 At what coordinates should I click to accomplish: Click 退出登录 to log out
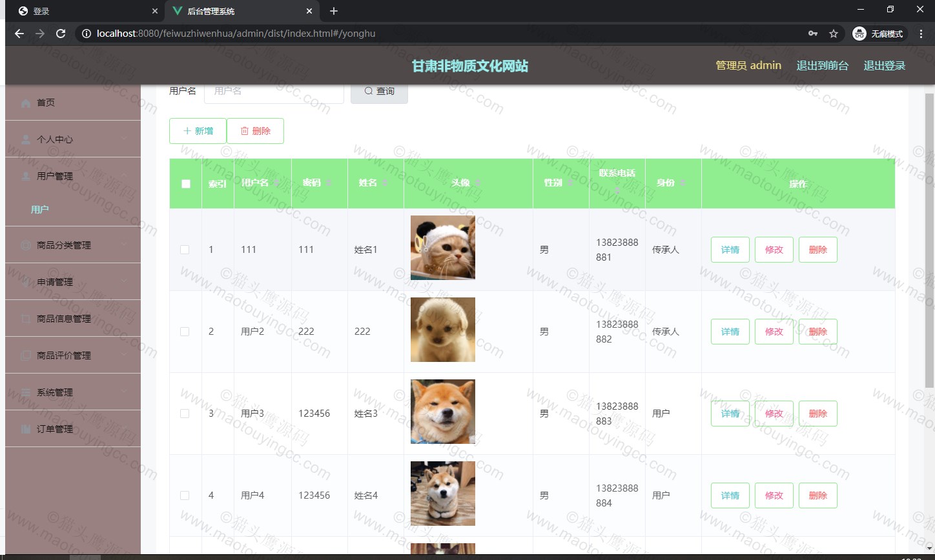tap(885, 65)
